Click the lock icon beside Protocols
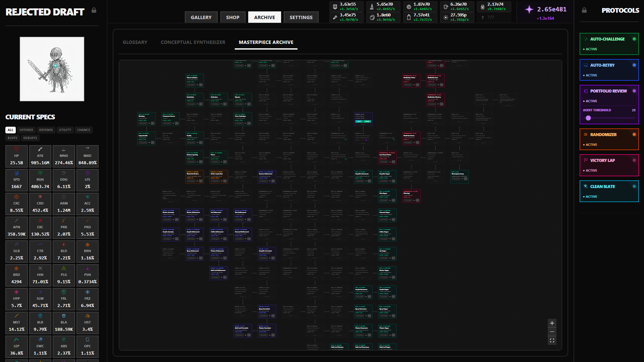Viewport: 644px width, 362px height. (x=584, y=10)
